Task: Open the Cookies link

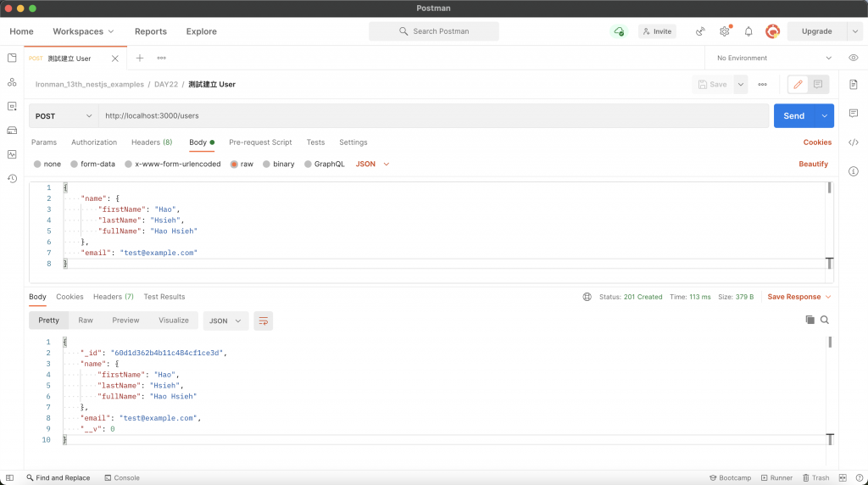Action: click(x=817, y=142)
